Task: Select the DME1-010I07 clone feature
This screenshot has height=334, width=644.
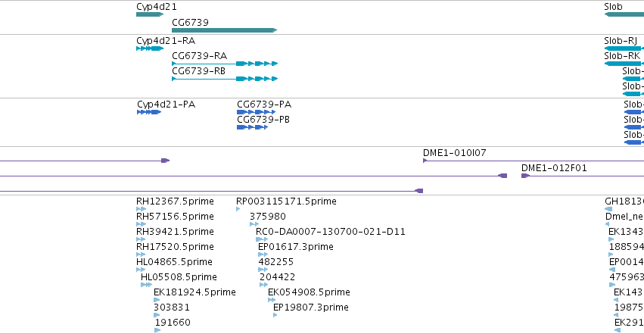Action: click(x=530, y=161)
